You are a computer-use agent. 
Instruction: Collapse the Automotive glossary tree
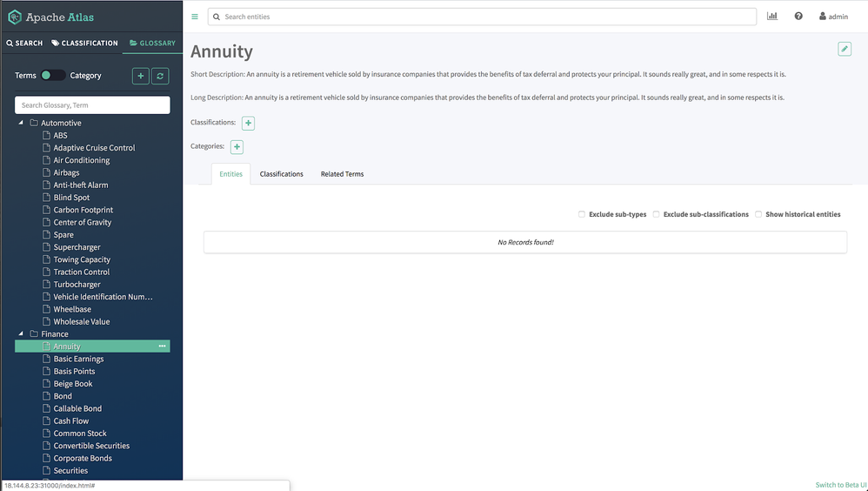(x=21, y=123)
